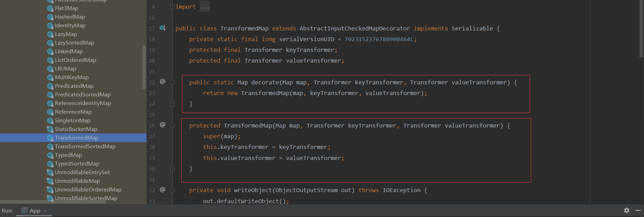Open StaticBucketMap class in tree

[x=76, y=129]
